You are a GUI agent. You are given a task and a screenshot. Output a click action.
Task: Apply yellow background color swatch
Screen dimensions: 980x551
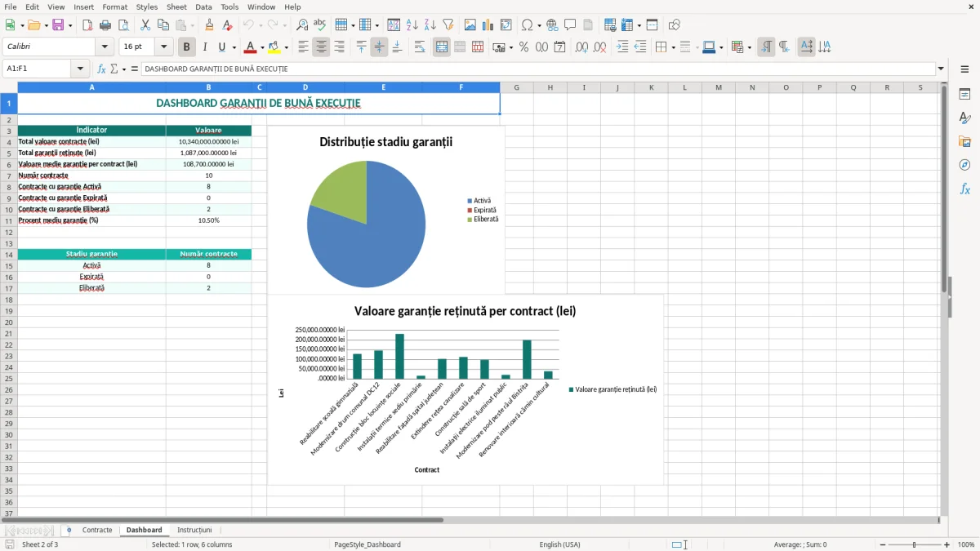pos(274,47)
